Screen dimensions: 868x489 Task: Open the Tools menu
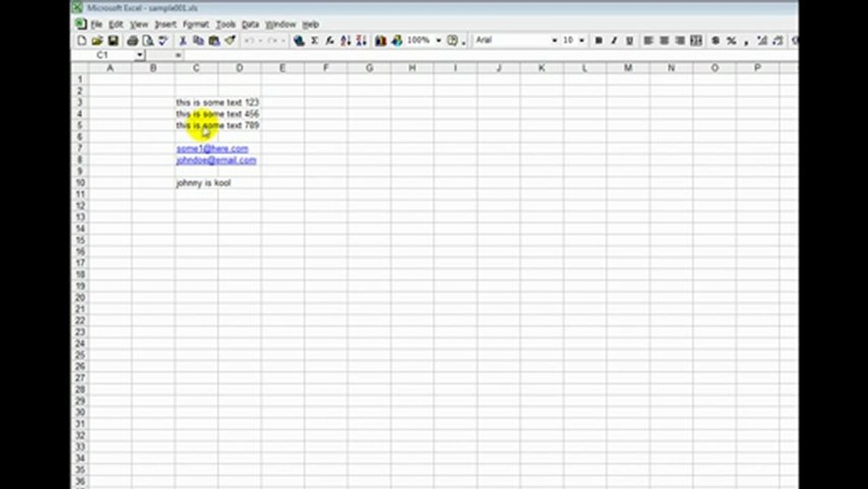pyautogui.click(x=225, y=24)
